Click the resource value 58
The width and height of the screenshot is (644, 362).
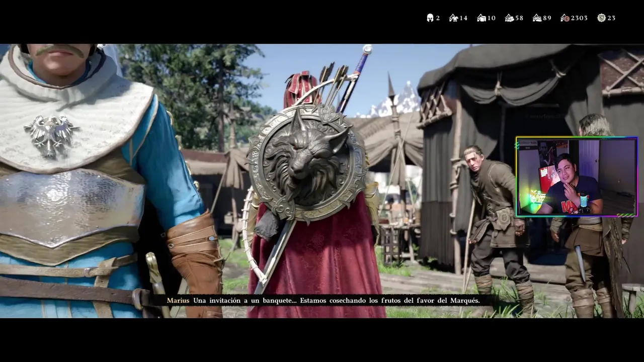pos(519,18)
